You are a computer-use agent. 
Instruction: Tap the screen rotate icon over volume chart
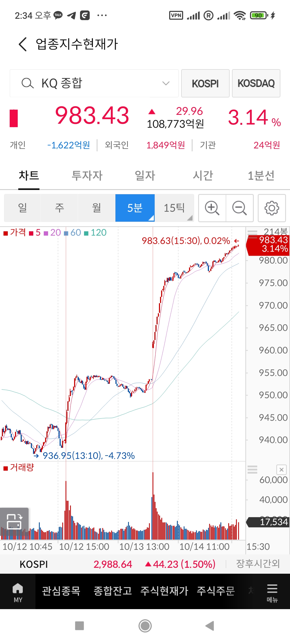pos(14,521)
